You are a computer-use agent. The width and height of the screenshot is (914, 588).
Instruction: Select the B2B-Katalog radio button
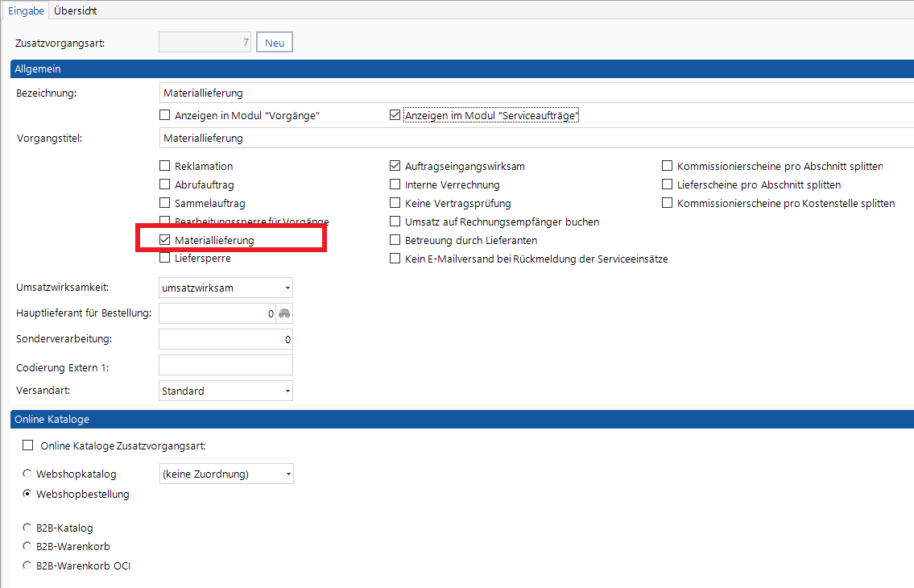click(27, 528)
